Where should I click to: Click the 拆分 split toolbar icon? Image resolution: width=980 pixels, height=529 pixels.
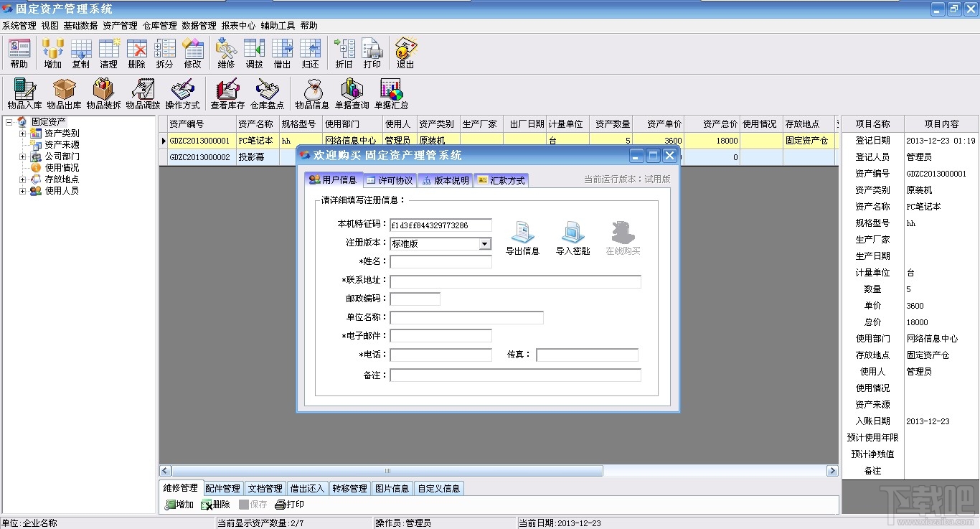point(165,53)
